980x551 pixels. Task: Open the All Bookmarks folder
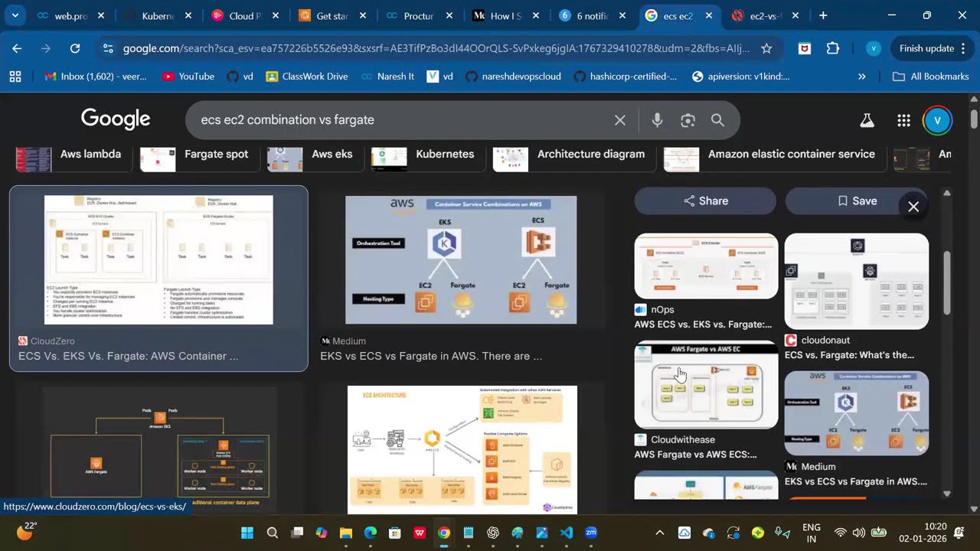(x=931, y=77)
